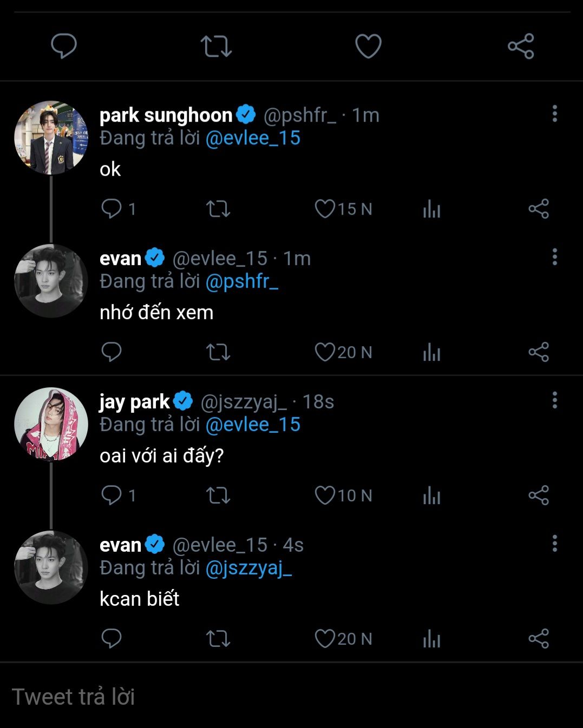
Task: Open jay park's profile avatar
Action: (51, 424)
